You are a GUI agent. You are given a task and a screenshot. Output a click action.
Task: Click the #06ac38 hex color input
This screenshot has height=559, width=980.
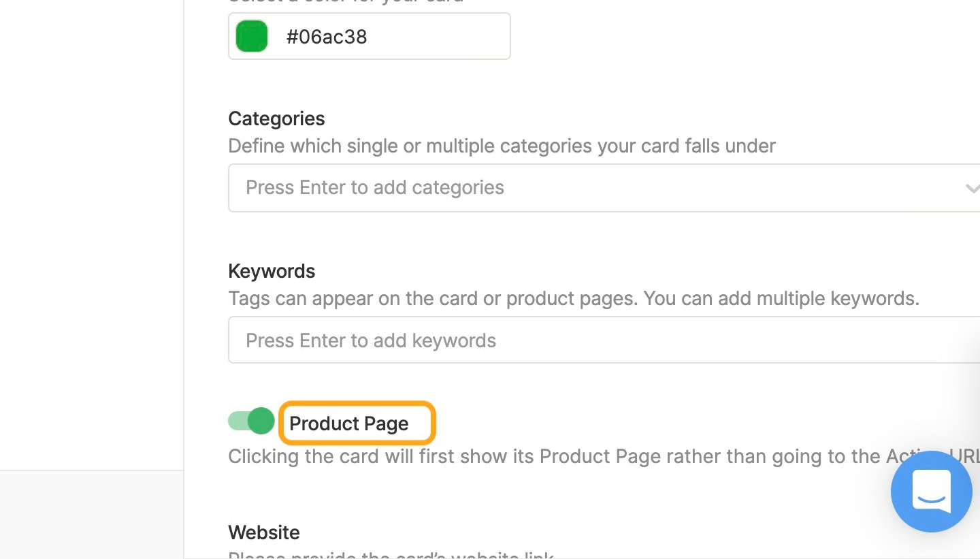(370, 36)
